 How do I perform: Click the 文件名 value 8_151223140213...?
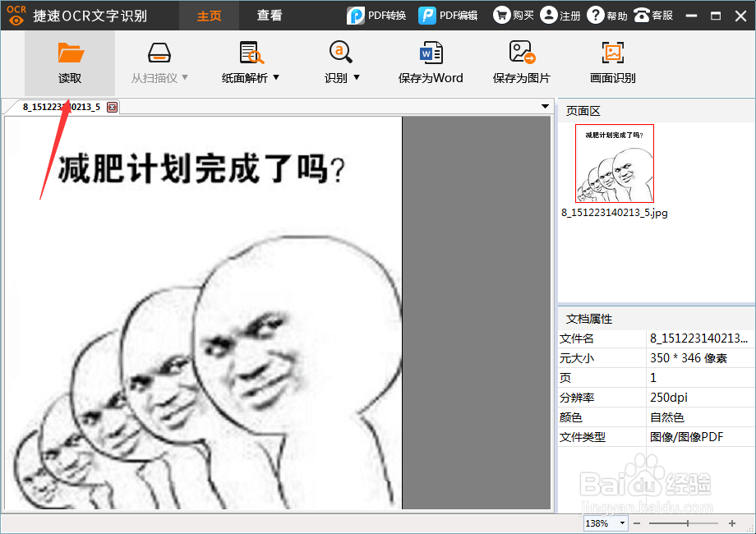point(698,338)
